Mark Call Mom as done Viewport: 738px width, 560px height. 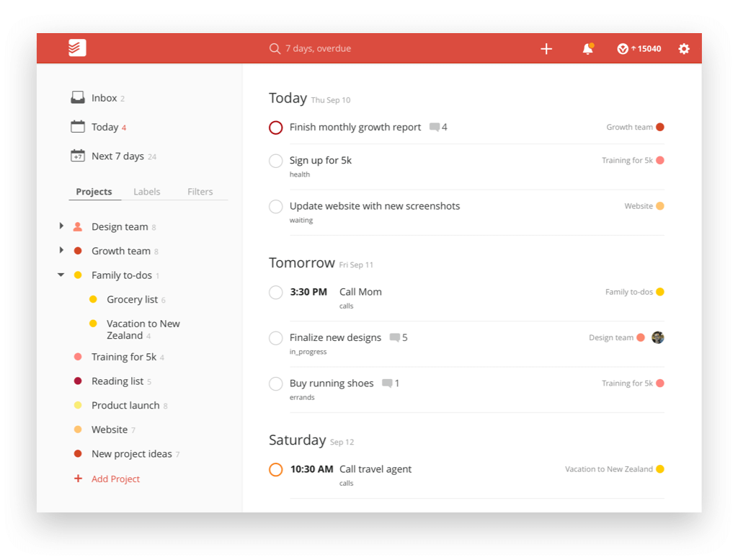coord(275,292)
